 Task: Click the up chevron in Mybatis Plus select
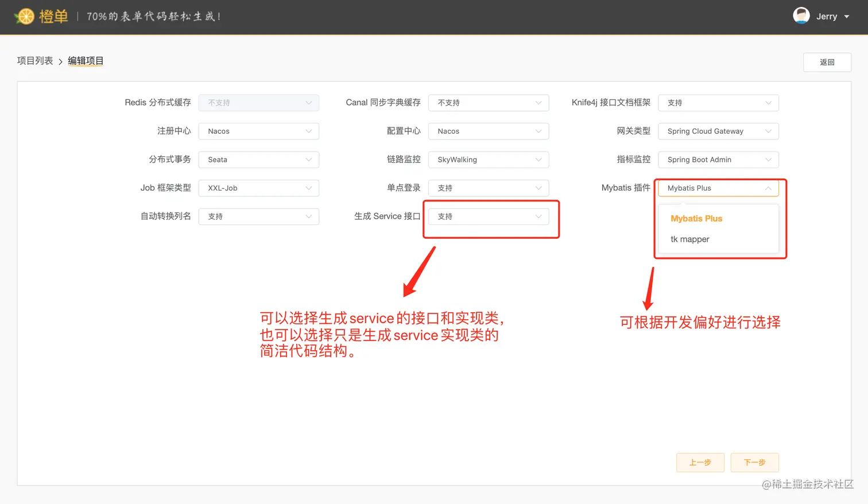click(x=768, y=188)
